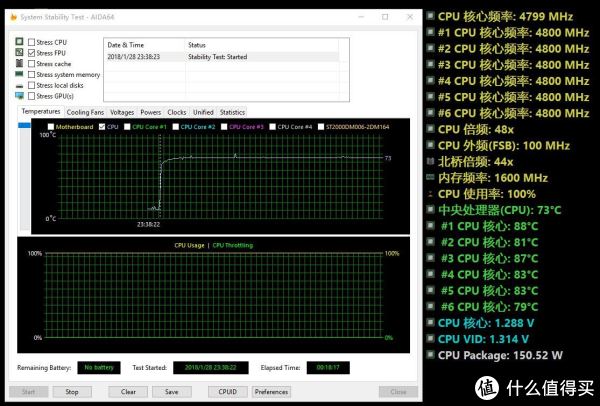Click the icon beside CPU 核心频率 4799 MHz
This screenshot has width=600, height=406.
click(431, 16)
